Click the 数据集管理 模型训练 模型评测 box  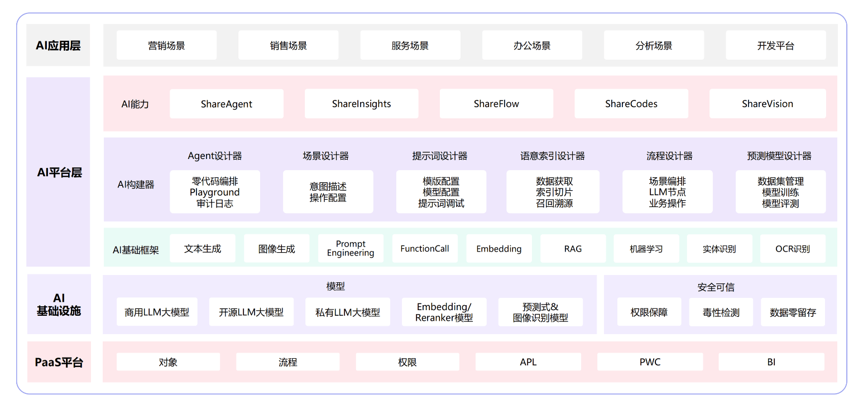[x=780, y=192]
